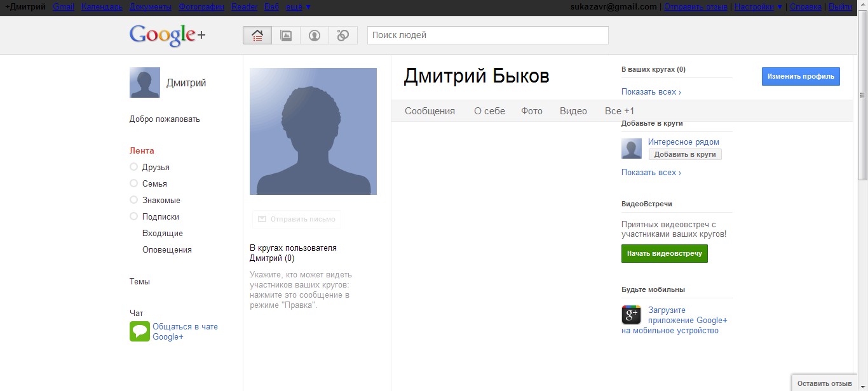Click the Google+ logo
The width and height of the screenshot is (868, 391).
point(168,36)
